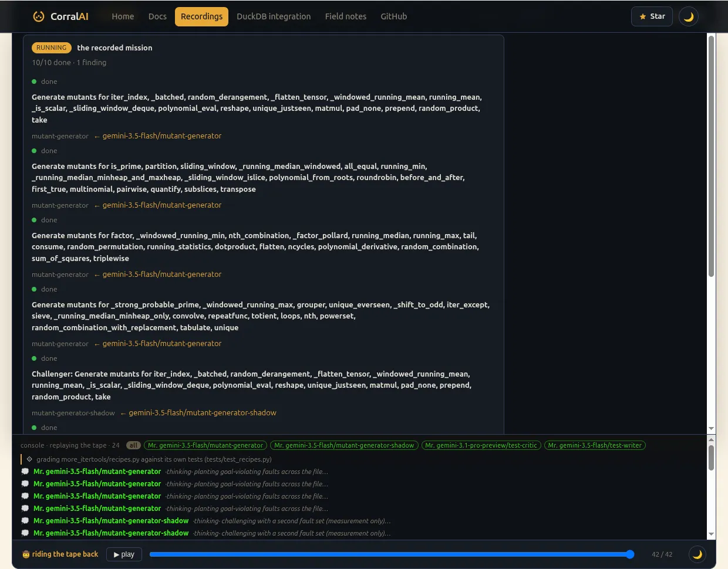
Task: Click 'the recorded mission' title
Action: 114,48
